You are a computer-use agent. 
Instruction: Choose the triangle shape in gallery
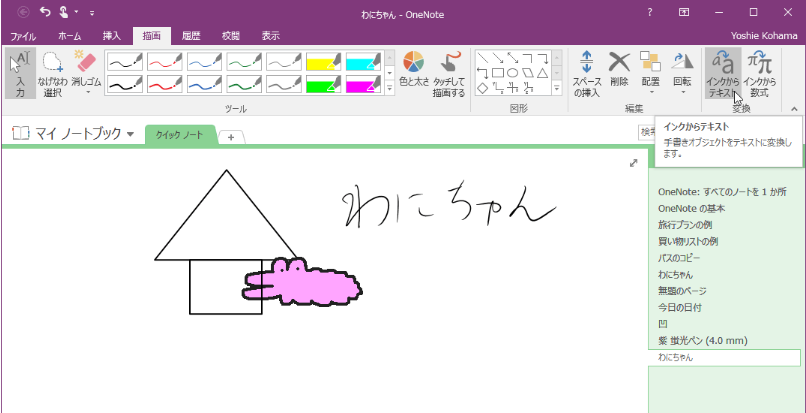[x=542, y=73]
